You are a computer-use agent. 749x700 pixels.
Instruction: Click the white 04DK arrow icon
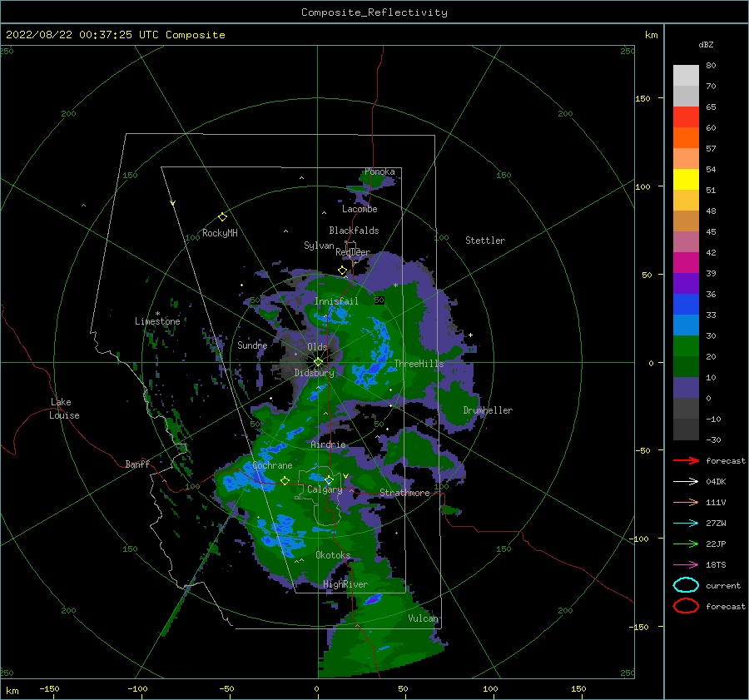[x=686, y=481]
